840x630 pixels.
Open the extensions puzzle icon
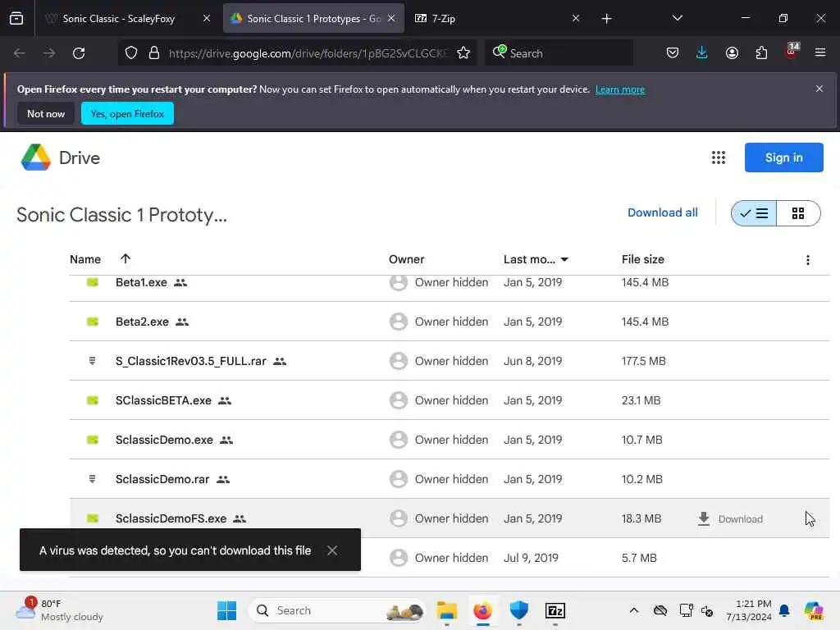coord(761,53)
